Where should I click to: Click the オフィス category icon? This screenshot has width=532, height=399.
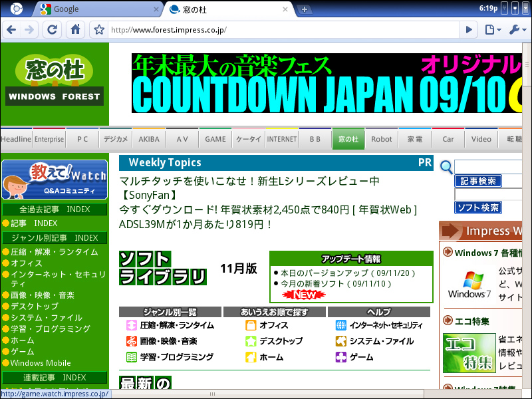point(251,325)
